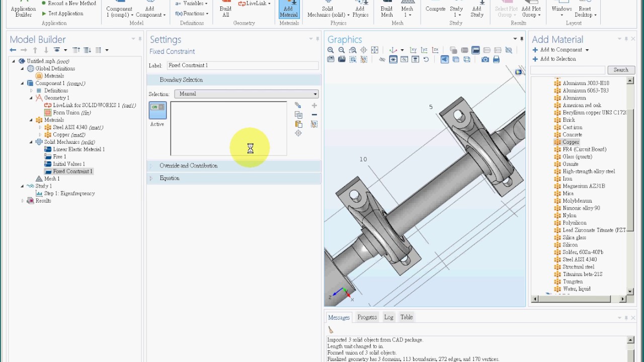The height and width of the screenshot is (362, 644).
Task: Click the Test Application button
Action: point(62,14)
